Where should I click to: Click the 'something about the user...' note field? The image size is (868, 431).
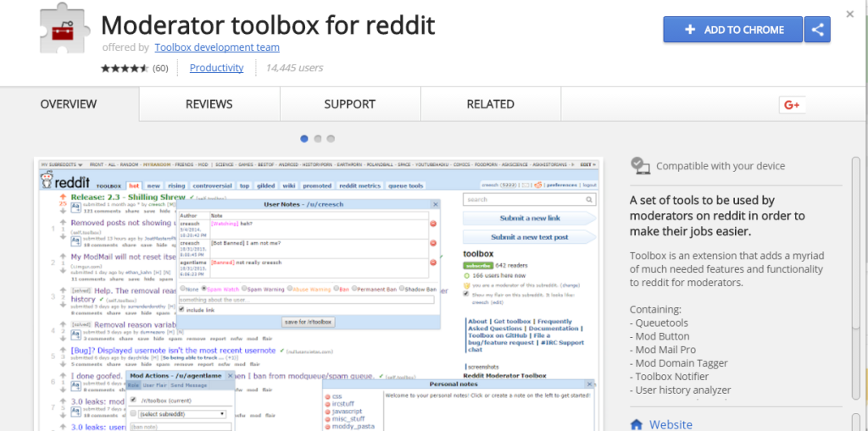click(307, 300)
